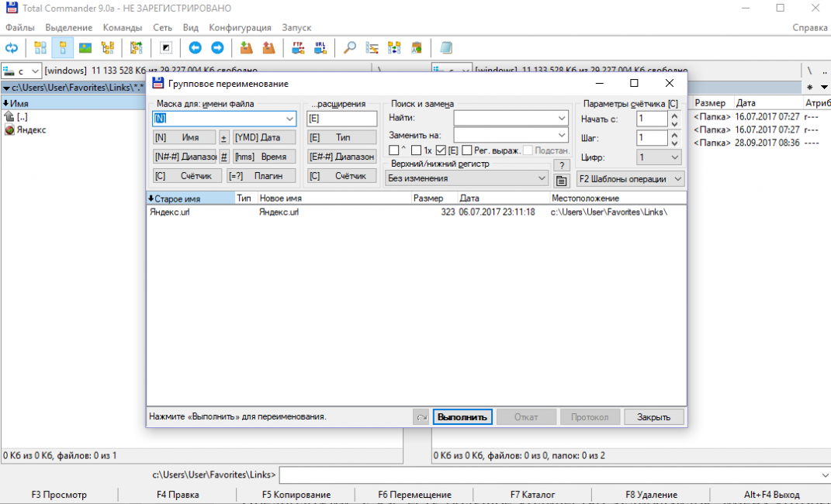This screenshot has width=831, height=504.
Task: Click the Выполнить button
Action: click(462, 417)
